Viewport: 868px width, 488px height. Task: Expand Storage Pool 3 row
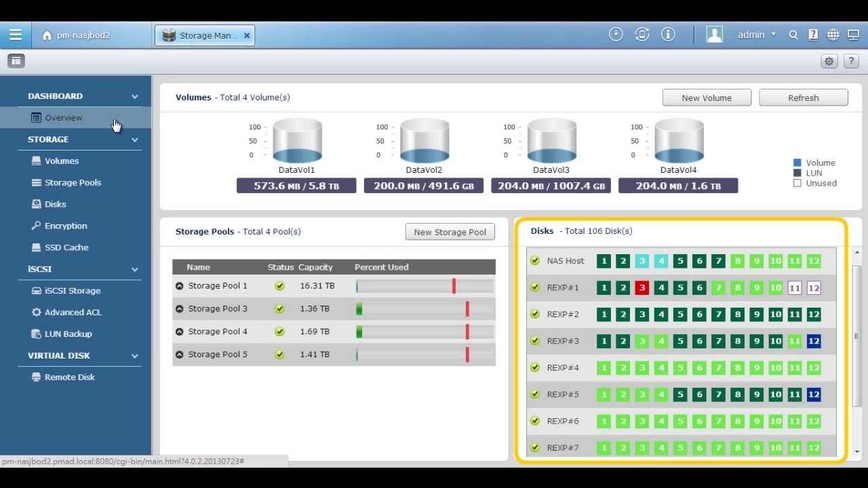click(x=180, y=309)
